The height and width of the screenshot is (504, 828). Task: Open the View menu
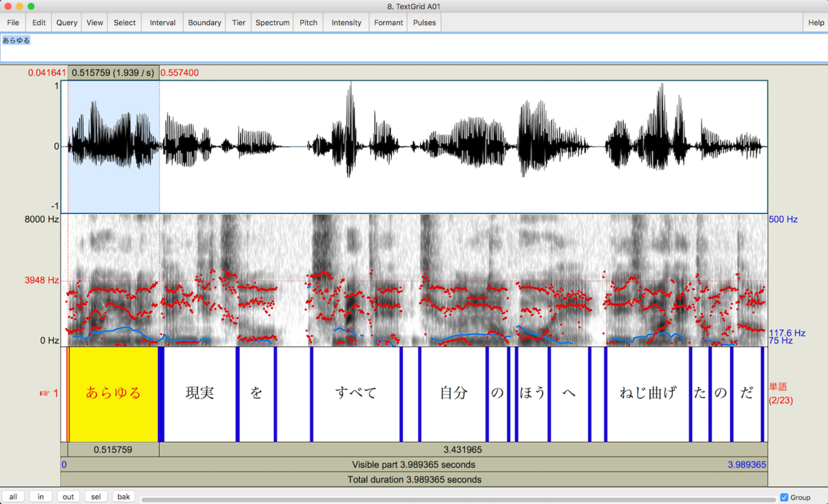pos(95,23)
